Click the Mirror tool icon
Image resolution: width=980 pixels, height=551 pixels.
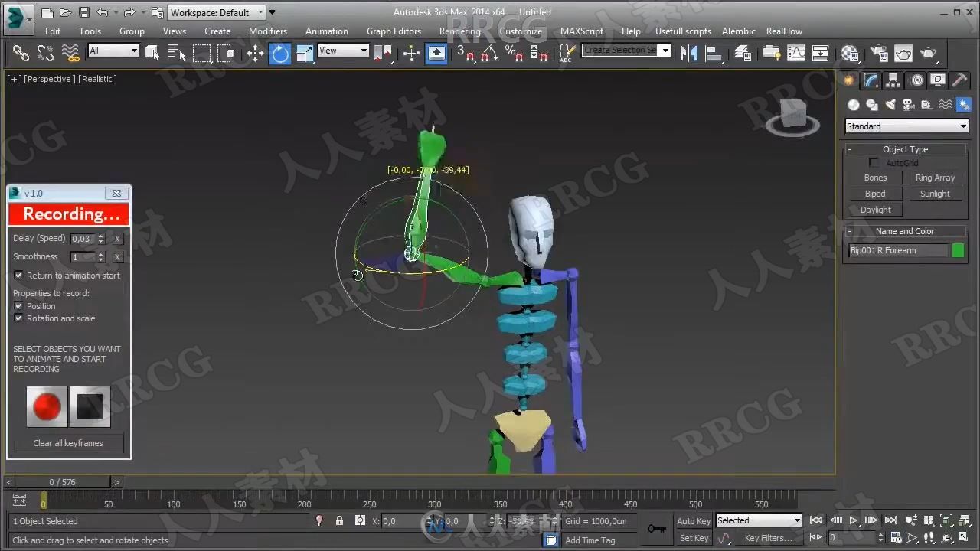tap(688, 53)
